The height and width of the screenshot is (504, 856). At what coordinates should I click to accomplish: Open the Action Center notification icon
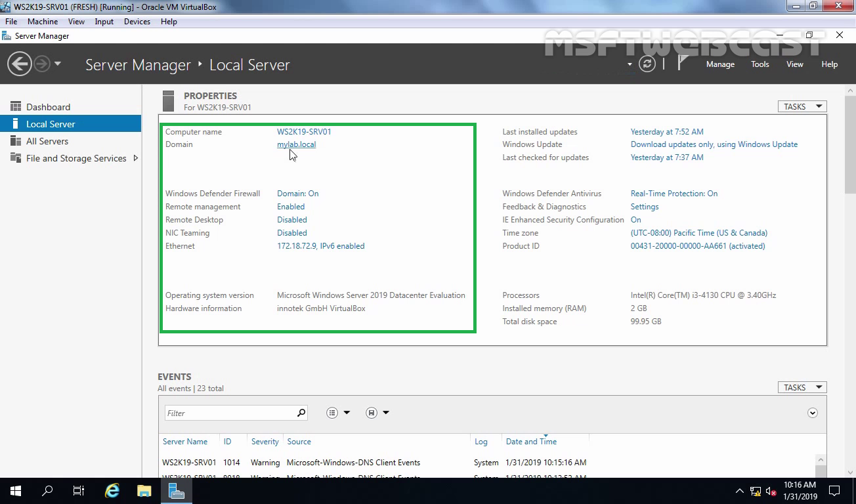[x=834, y=491]
